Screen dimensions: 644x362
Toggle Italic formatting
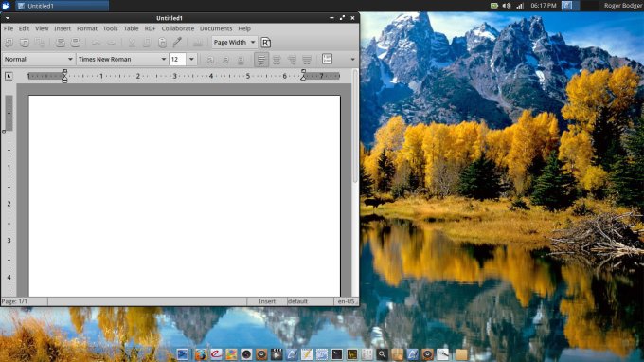[225, 60]
